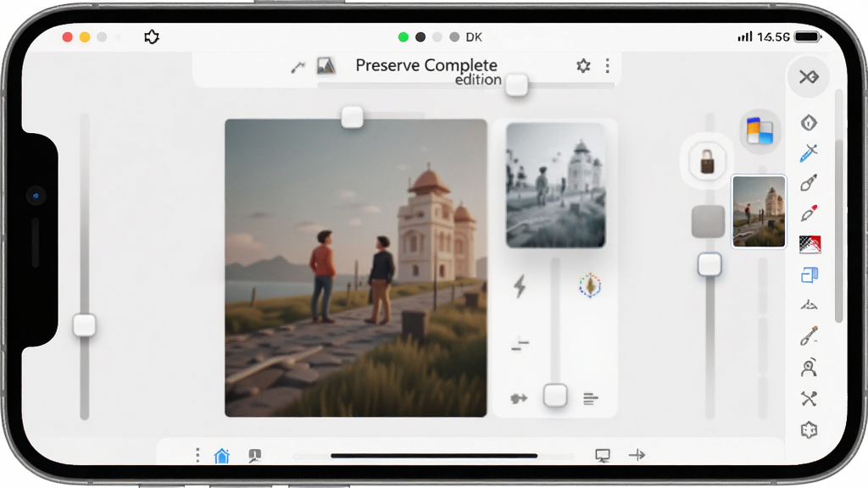Select the black-and-white preview thumbnail
The image size is (868, 488).
click(x=556, y=185)
